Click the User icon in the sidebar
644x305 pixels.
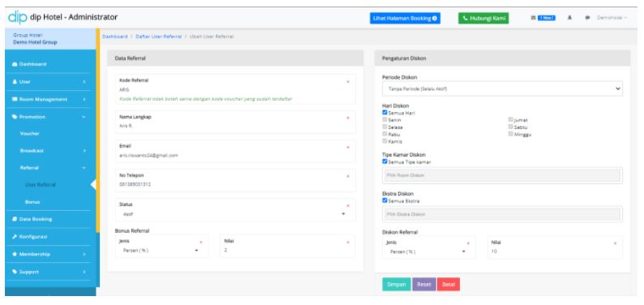click(15, 82)
